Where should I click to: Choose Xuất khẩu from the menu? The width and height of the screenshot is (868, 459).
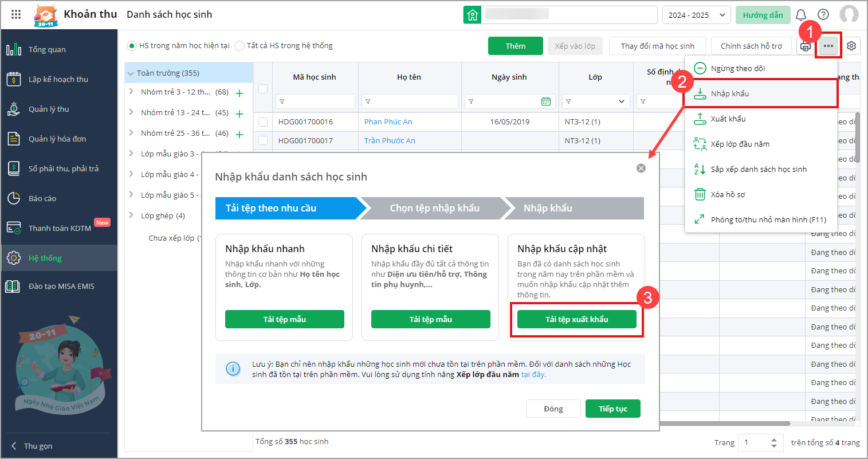click(x=728, y=119)
